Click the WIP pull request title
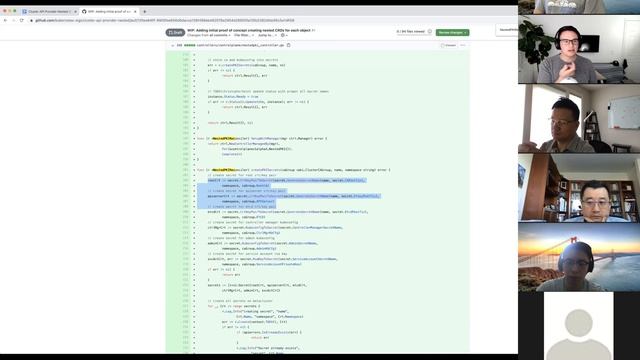 249,30
